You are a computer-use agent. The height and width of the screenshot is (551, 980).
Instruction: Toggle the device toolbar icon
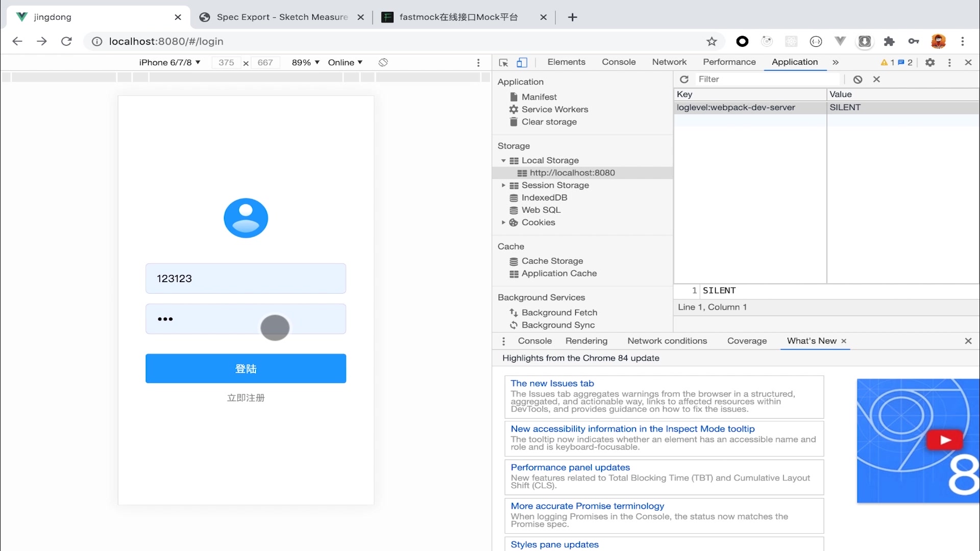point(522,62)
